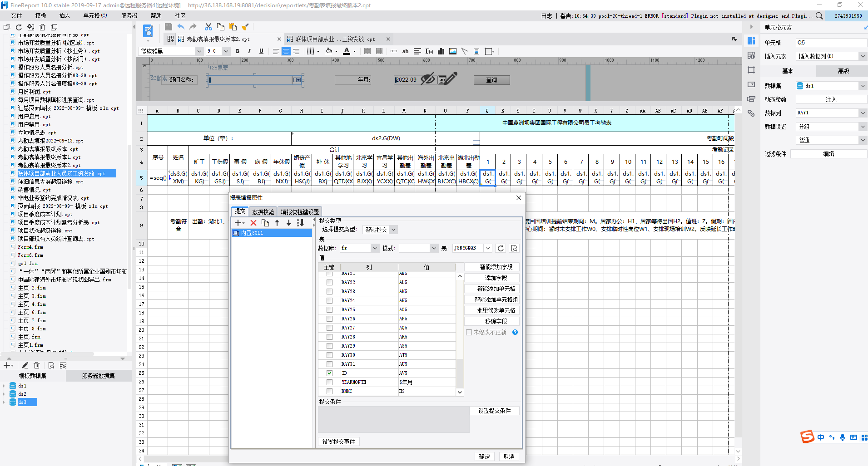Toggle underline formatting
Image resolution: width=868 pixels, height=466 pixels.
pyautogui.click(x=261, y=51)
